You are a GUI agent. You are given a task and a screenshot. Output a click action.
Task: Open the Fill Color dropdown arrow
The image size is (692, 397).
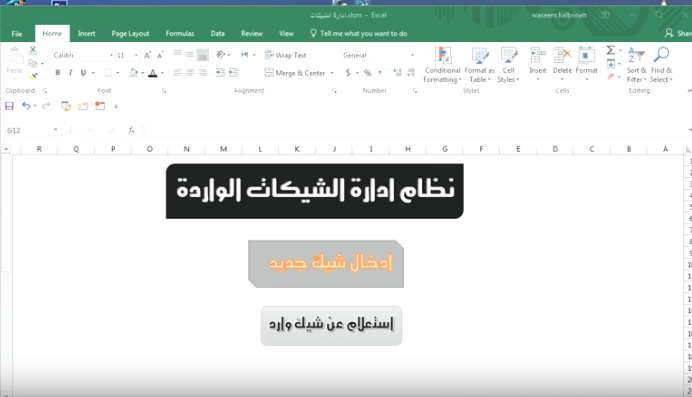pos(143,73)
